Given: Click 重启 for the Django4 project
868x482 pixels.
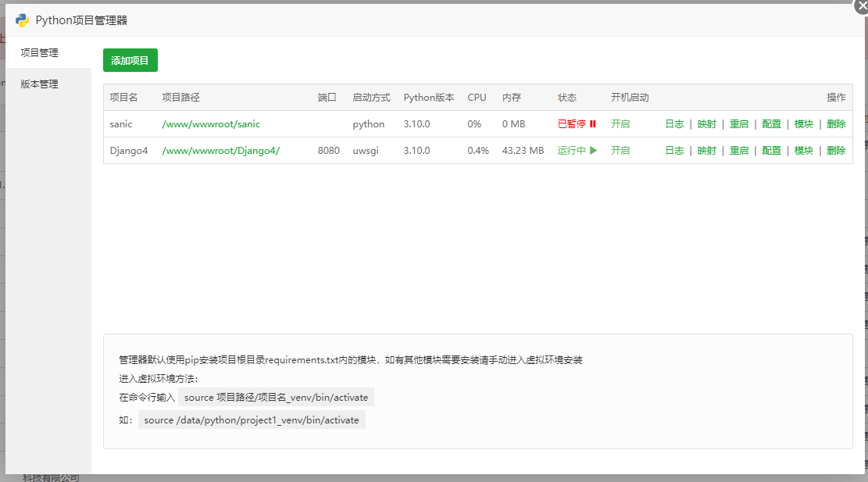Looking at the screenshot, I should [739, 151].
